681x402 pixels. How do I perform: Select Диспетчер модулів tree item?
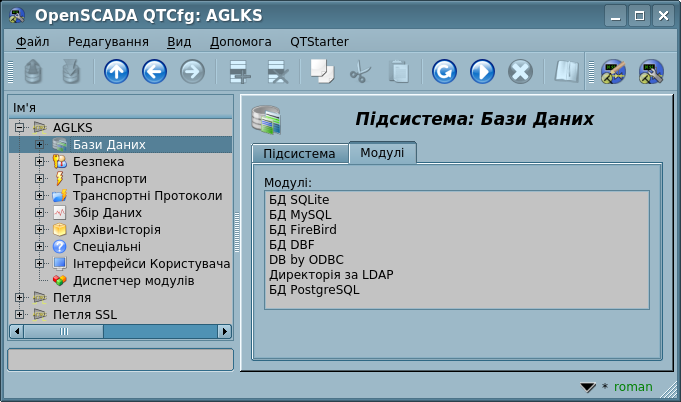click(x=133, y=281)
